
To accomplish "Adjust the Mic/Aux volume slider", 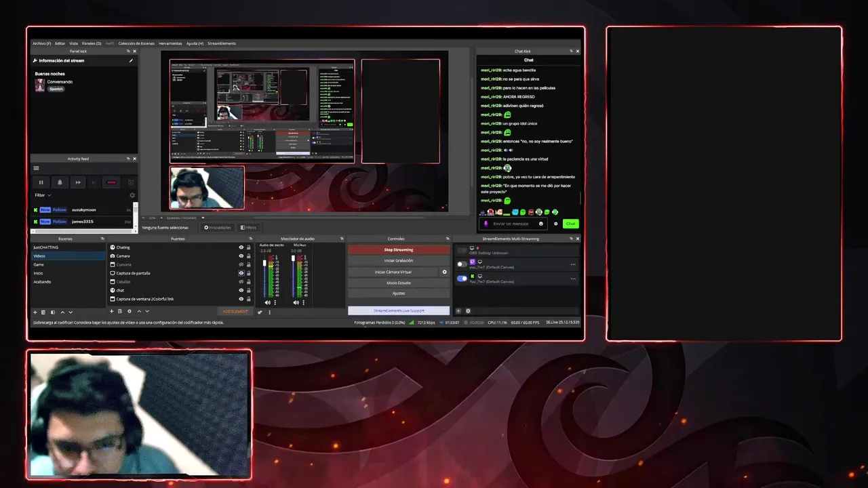I will click(x=293, y=277).
